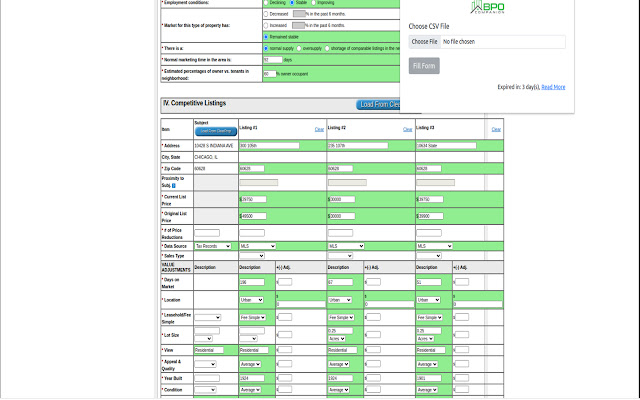Select the Stable employment conditions radio
640x400 pixels.
point(292,3)
